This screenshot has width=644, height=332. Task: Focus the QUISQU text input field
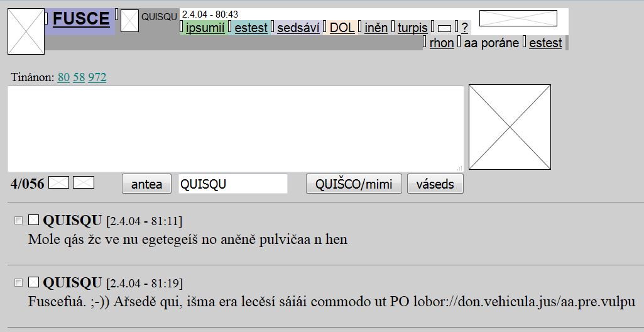pos(233,184)
